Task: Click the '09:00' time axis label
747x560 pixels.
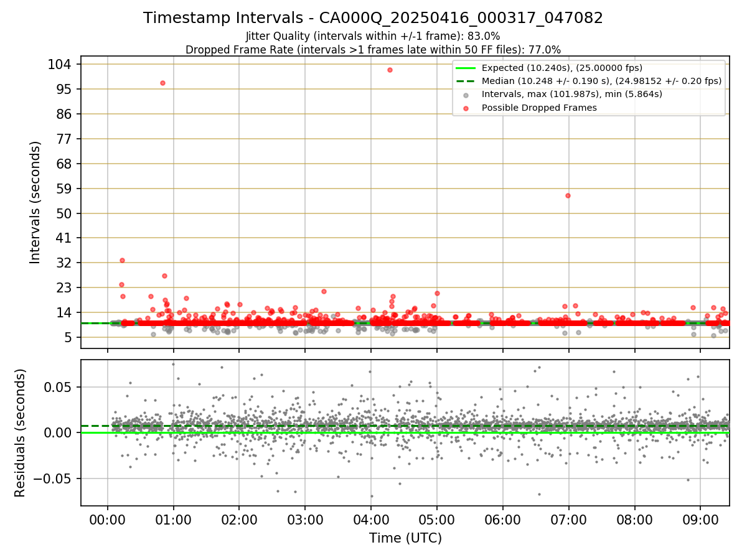Action: tap(700, 520)
